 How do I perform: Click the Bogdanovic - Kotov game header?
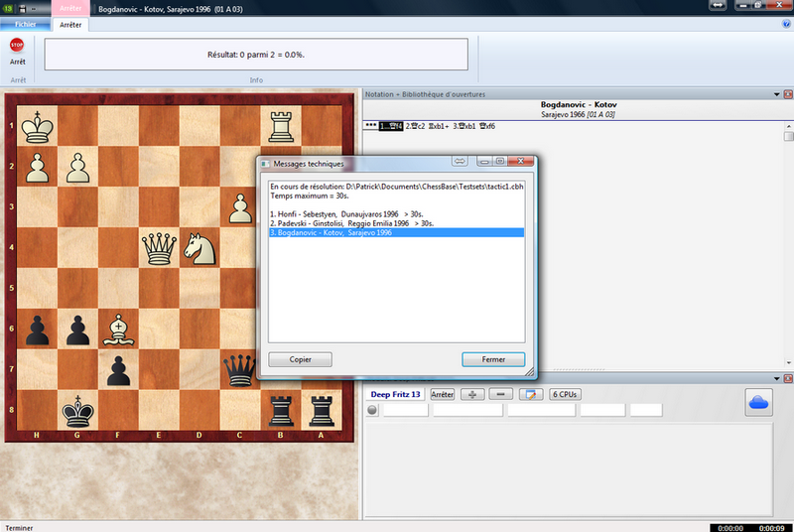(x=579, y=105)
